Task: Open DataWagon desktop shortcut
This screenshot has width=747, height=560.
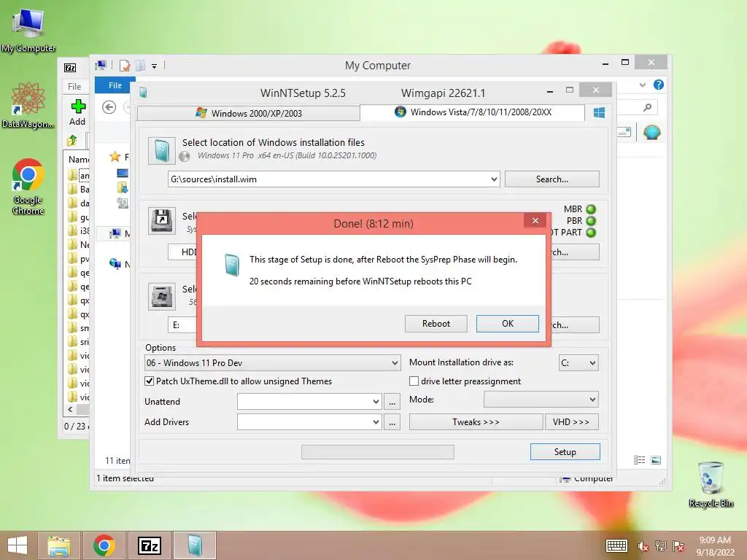Action: (28, 105)
